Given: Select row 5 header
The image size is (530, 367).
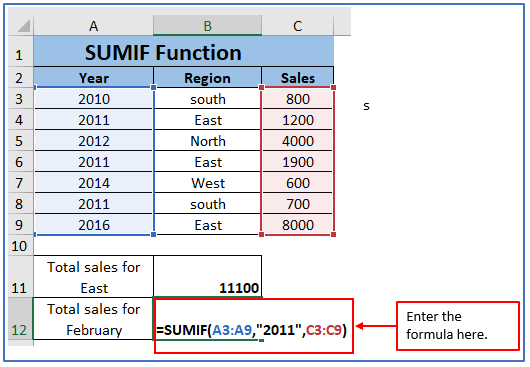Looking at the screenshot, I should (x=20, y=140).
